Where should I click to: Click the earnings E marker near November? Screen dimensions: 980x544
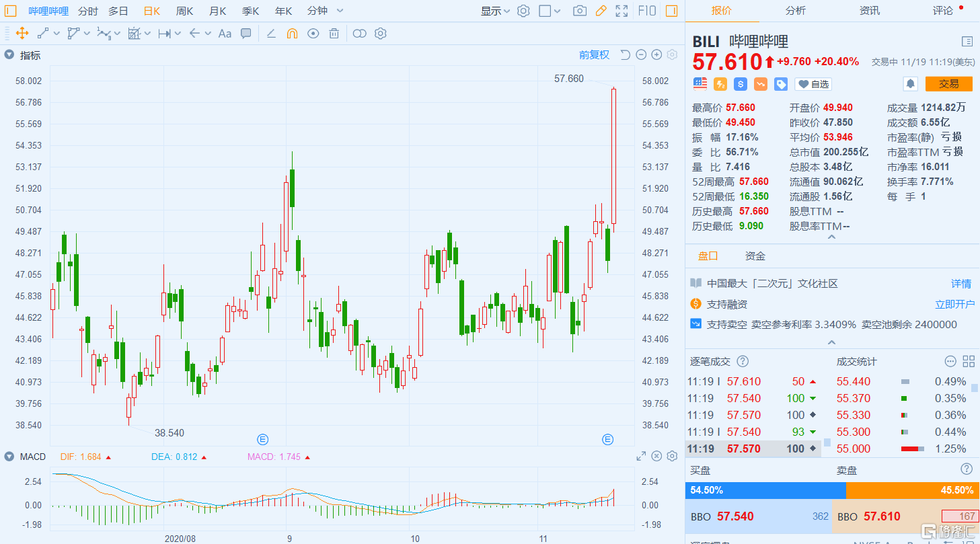click(607, 440)
